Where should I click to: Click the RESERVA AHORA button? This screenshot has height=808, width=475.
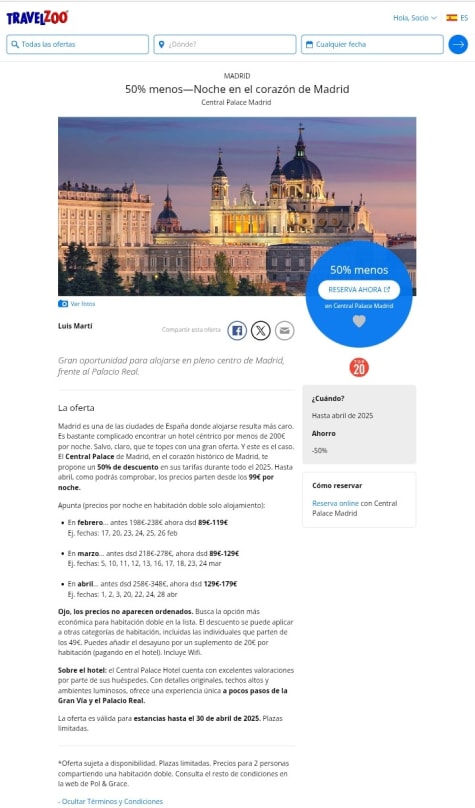tap(359, 290)
